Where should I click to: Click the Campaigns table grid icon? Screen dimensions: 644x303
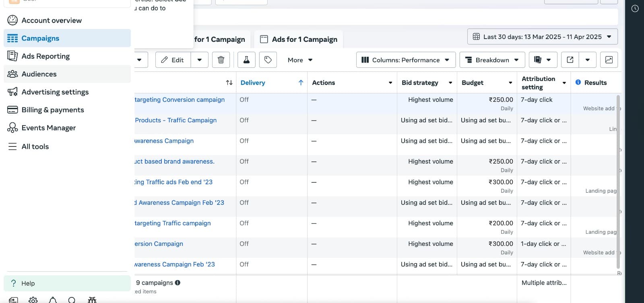point(12,38)
